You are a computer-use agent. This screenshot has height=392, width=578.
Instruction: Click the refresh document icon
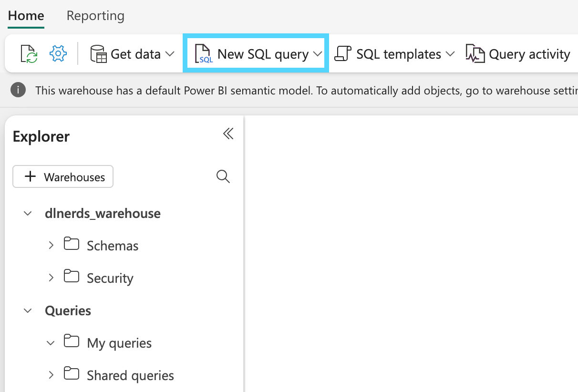pyautogui.click(x=29, y=54)
